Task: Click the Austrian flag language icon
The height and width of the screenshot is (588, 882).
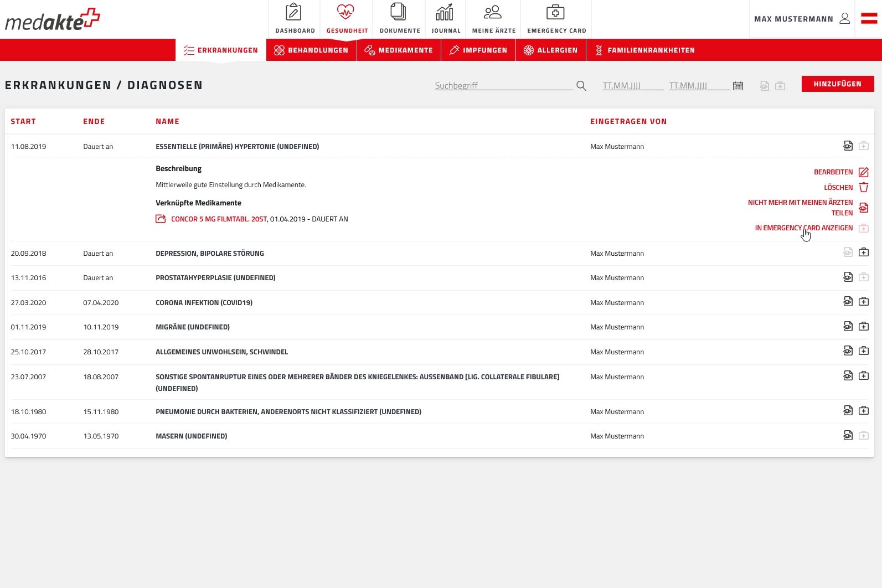Action: (x=869, y=18)
